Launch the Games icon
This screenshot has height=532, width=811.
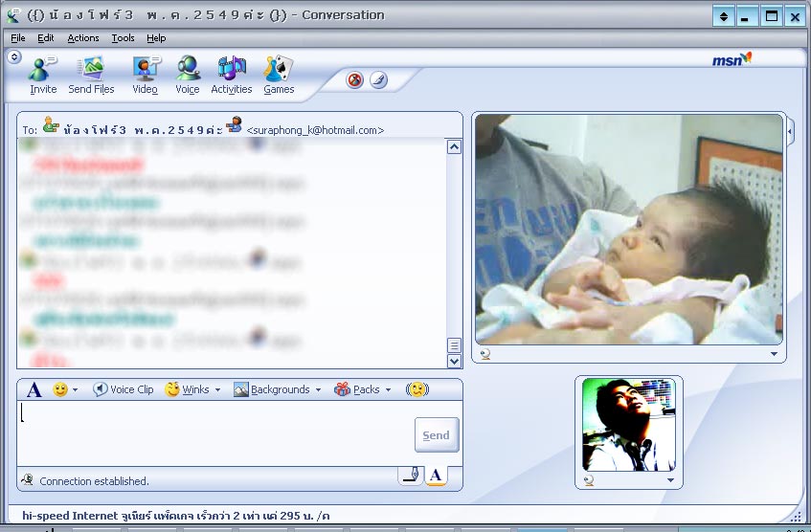pos(279,75)
